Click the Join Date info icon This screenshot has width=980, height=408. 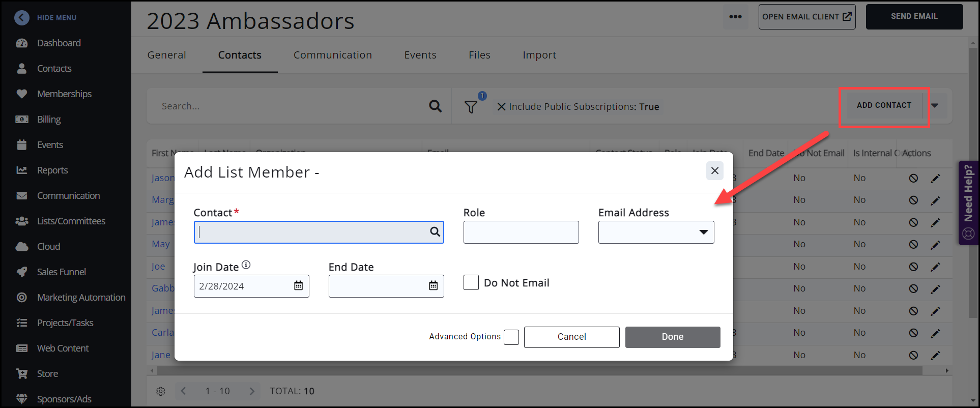click(x=246, y=265)
